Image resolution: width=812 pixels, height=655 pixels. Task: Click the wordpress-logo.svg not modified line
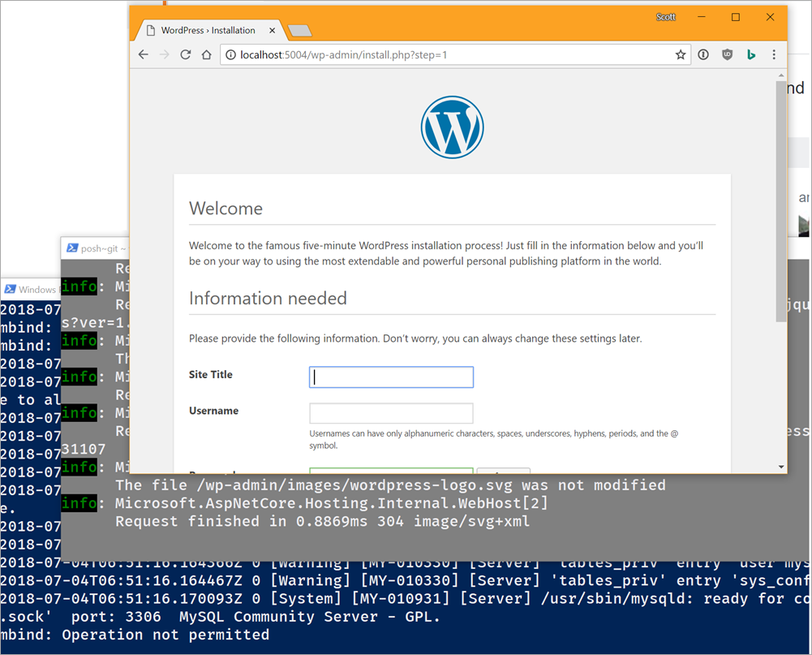[390, 485]
